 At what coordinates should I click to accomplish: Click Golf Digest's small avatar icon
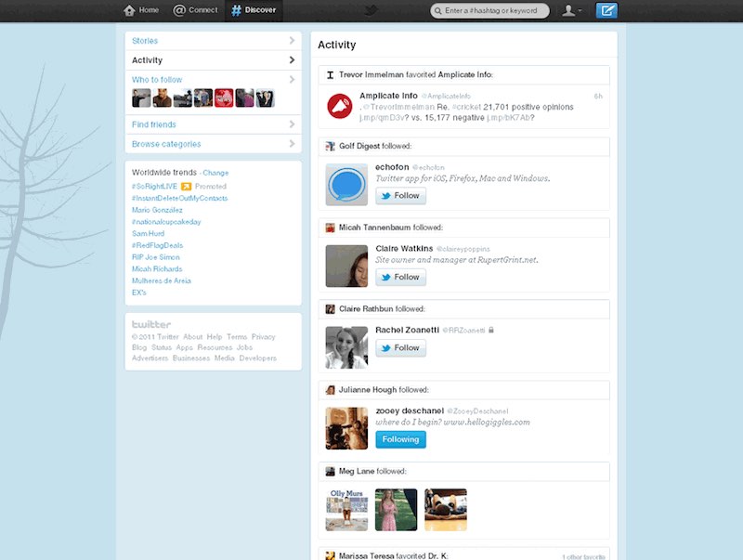point(331,147)
